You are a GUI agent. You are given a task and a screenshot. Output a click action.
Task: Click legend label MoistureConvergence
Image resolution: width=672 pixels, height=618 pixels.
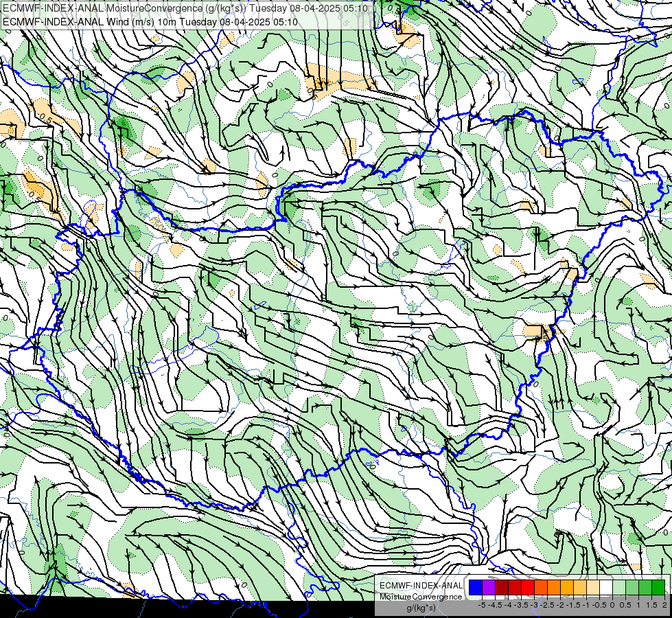tap(421, 597)
